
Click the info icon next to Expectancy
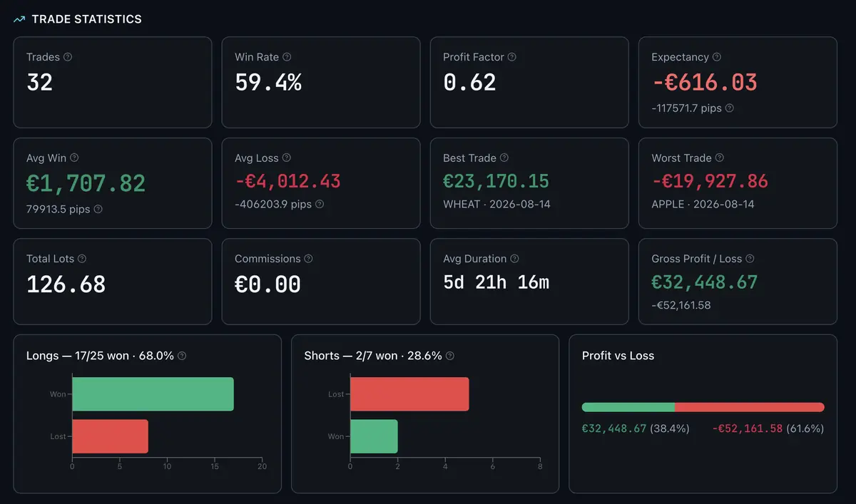716,57
